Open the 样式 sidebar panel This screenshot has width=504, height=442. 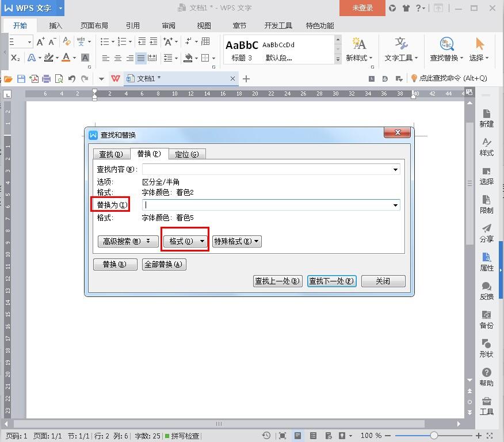tap(486, 147)
